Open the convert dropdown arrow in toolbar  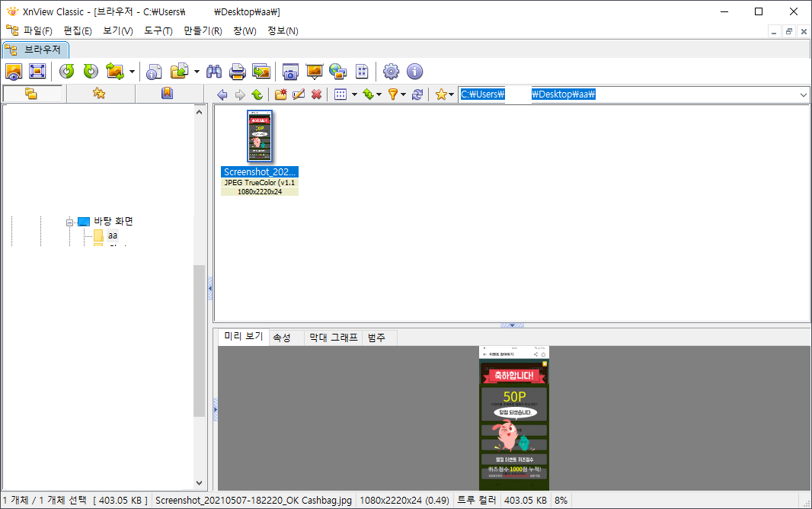click(x=197, y=72)
